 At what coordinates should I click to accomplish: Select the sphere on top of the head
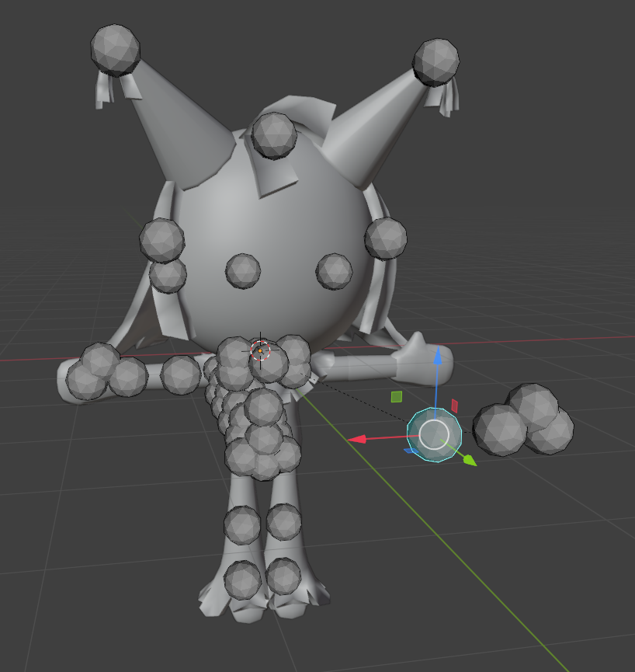click(x=274, y=135)
